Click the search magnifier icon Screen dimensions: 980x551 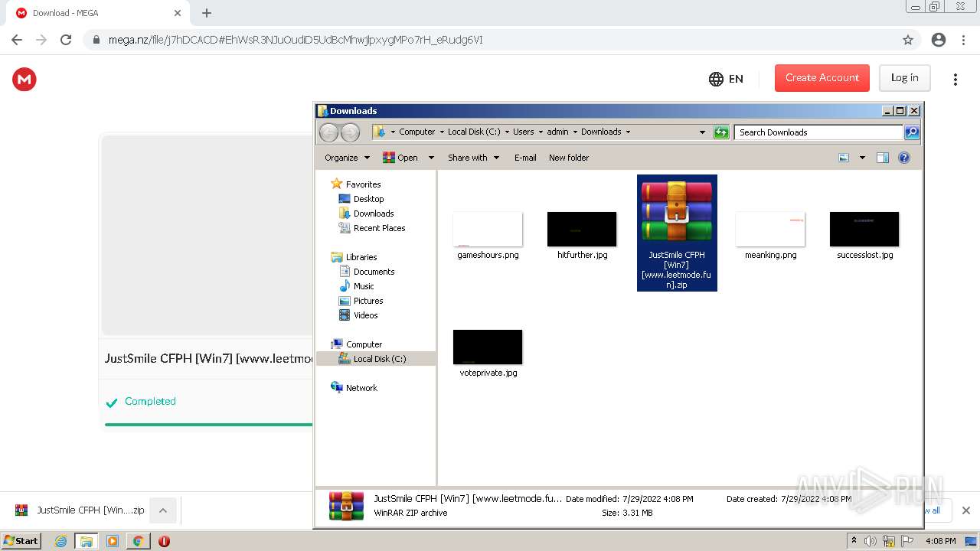click(912, 132)
